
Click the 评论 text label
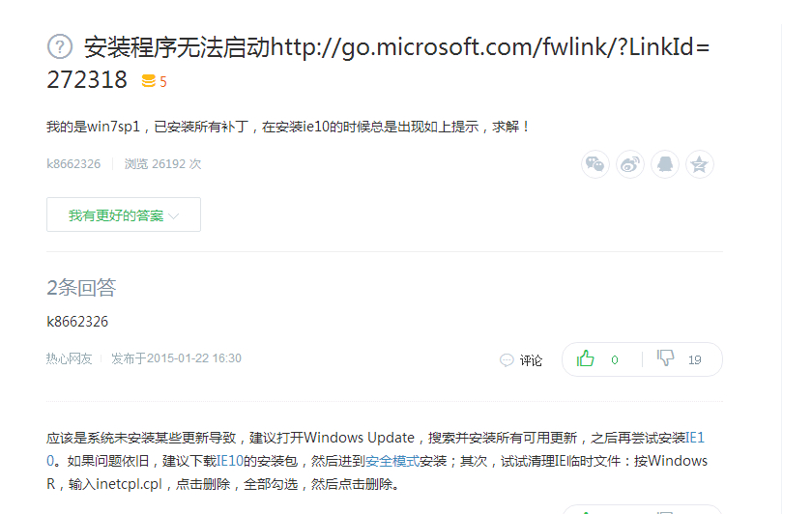click(x=531, y=360)
